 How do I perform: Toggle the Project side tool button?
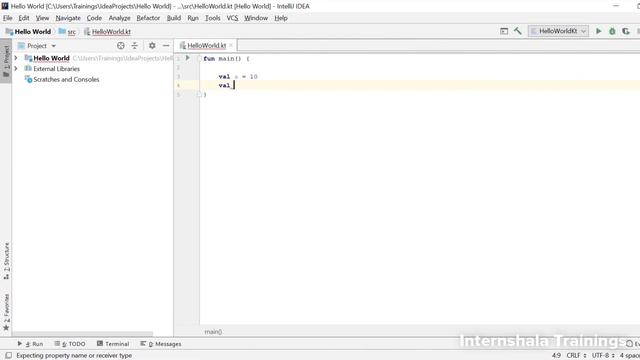click(6, 61)
